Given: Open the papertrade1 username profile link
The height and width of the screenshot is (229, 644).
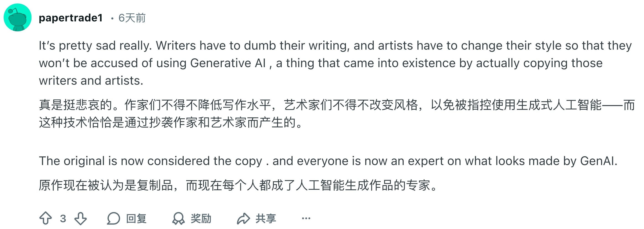Looking at the screenshot, I should click(x=71, y=18).
